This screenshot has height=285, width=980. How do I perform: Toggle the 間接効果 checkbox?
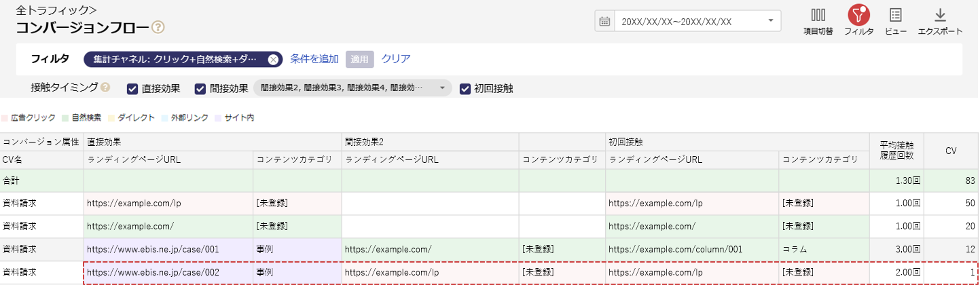200,88
